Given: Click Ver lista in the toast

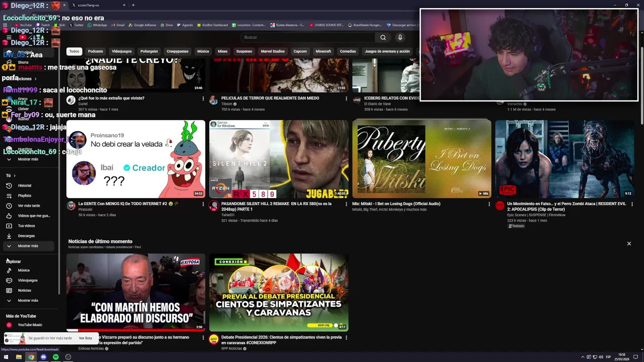Looking at the screenshot, I should (86, 338).
